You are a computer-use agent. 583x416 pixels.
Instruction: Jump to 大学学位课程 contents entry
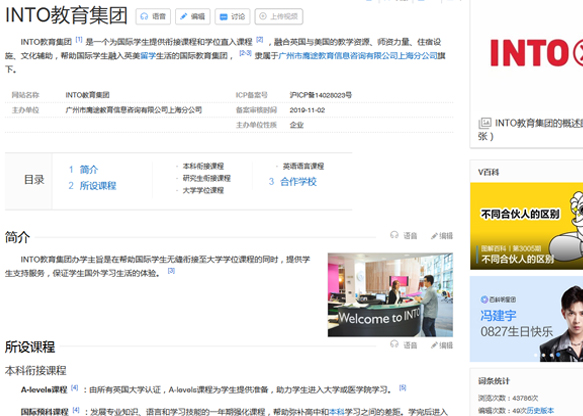pos(203,190)
